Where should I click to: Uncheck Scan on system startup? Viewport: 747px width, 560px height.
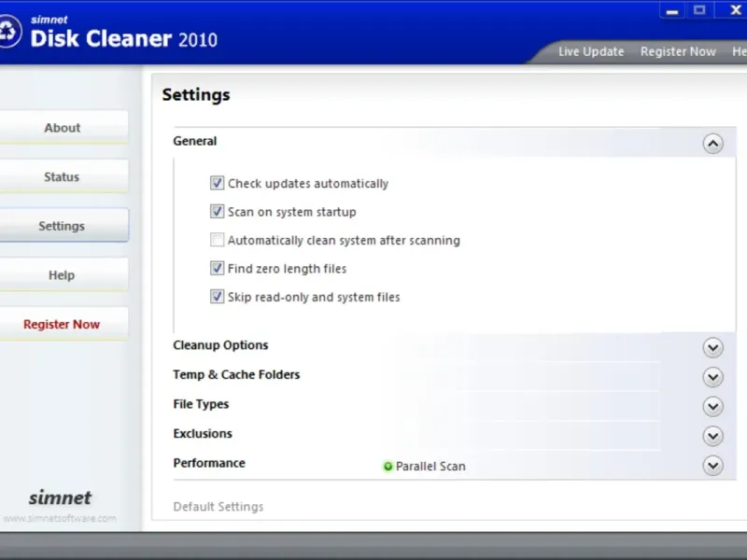(x=217, y=212)
